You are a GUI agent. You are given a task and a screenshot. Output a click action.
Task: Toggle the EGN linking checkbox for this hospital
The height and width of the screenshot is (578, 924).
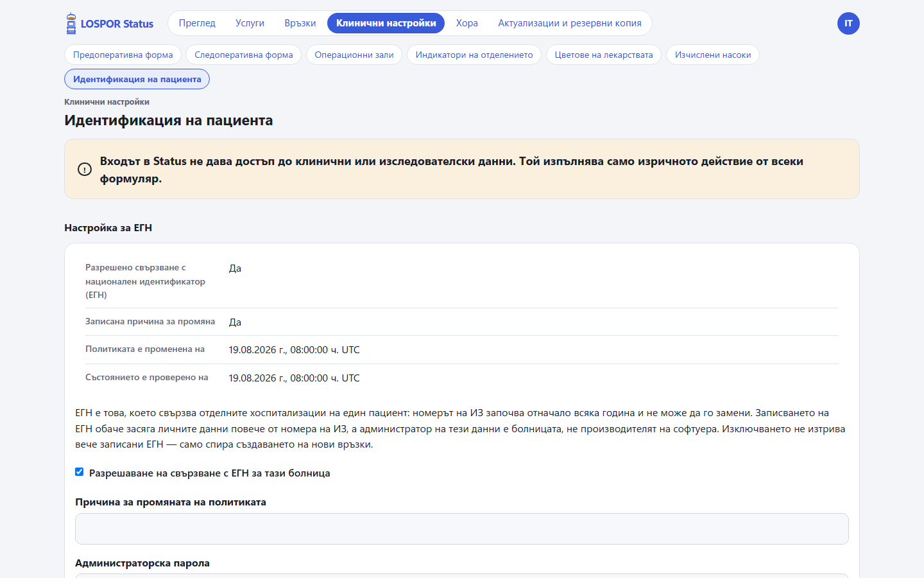(x=80, y=472)
